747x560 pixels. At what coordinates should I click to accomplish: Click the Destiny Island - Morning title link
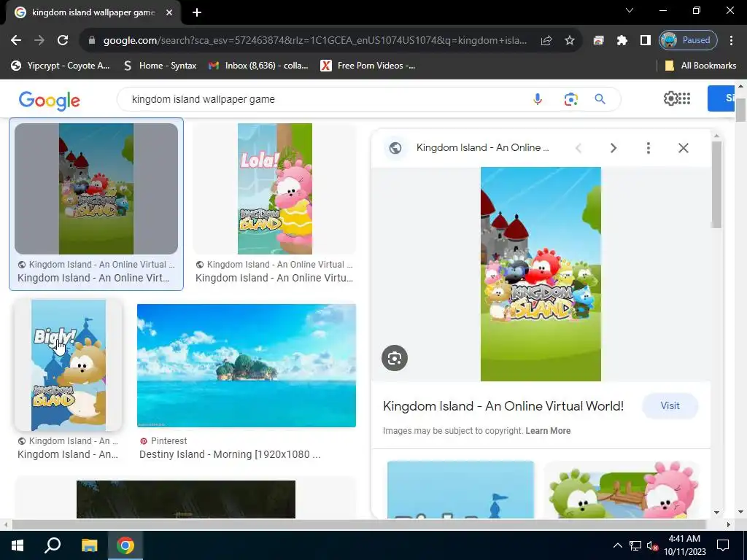click(230, 454)
